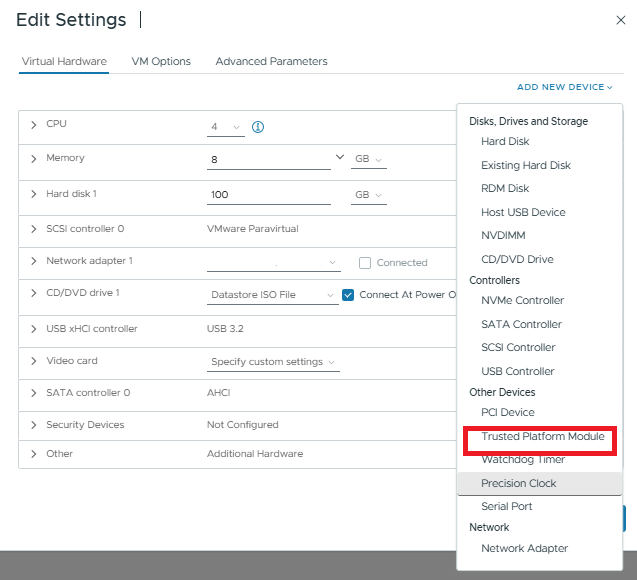The width and height of the screenshot is (637, 580).
Task: Click the CPU info icon
Action: (x=257, y=127)
